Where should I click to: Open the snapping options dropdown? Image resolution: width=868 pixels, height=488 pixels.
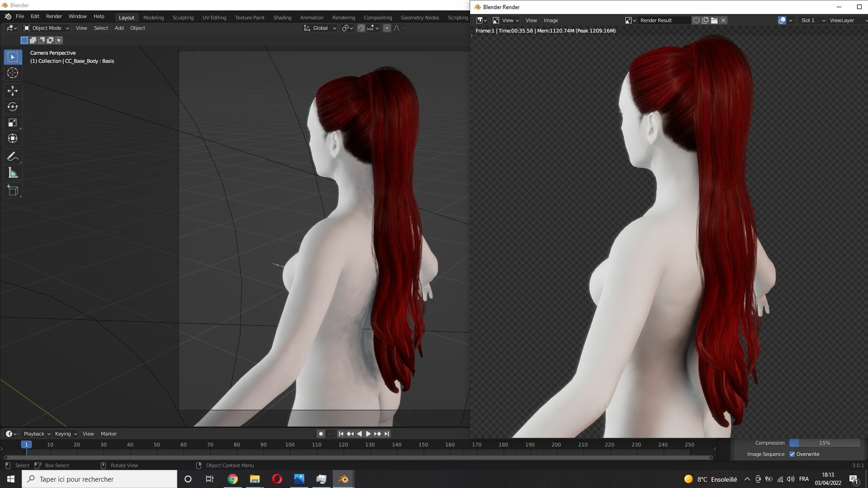point(373,28)
